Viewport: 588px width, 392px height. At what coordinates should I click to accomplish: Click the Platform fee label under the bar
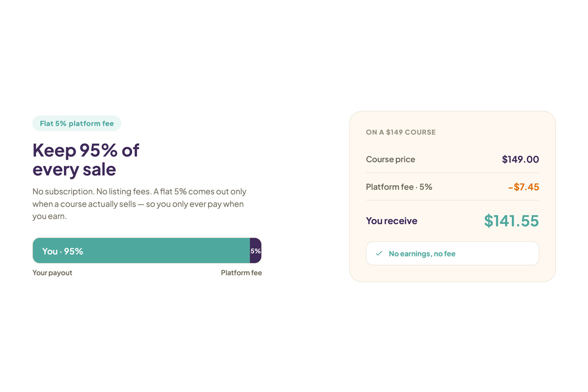coord(241,273)
